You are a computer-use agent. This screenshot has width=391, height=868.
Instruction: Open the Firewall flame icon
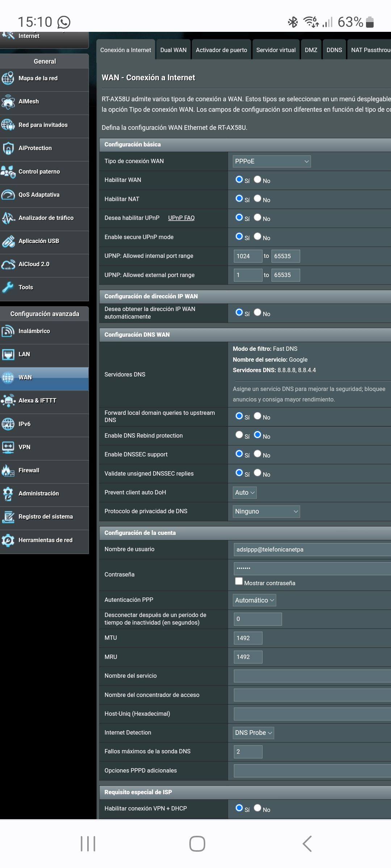pos(8,470)
